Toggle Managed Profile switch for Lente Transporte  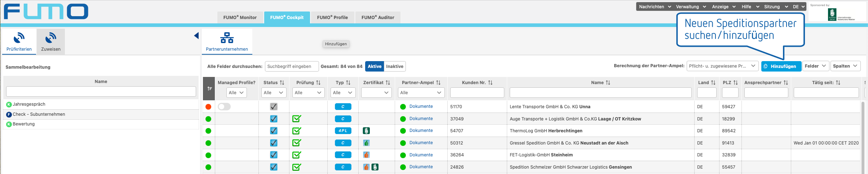tap(224, 107)
